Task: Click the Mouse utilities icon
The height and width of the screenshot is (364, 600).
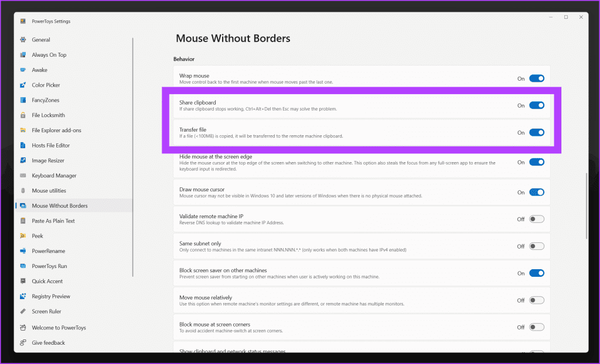Action: point(23,190)
